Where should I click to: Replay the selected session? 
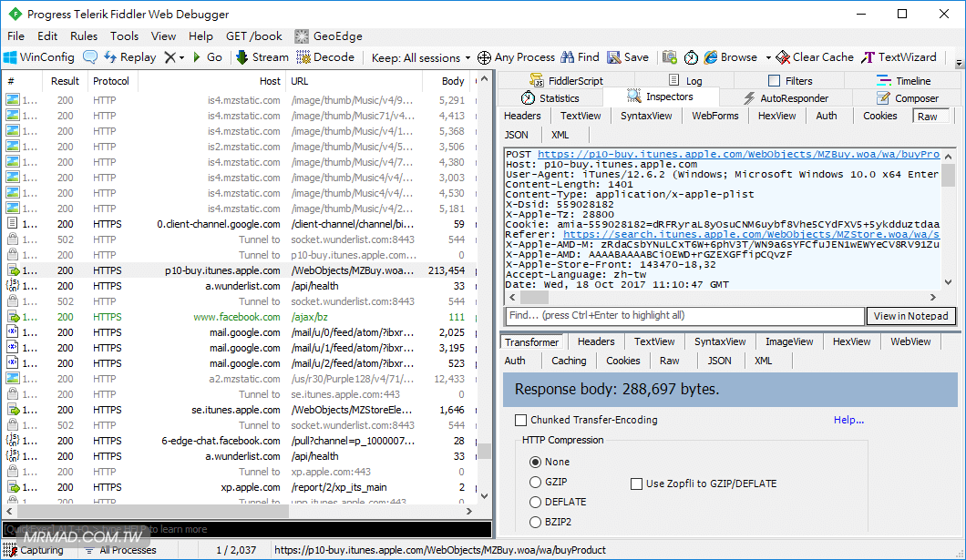(x=129, y=57)
